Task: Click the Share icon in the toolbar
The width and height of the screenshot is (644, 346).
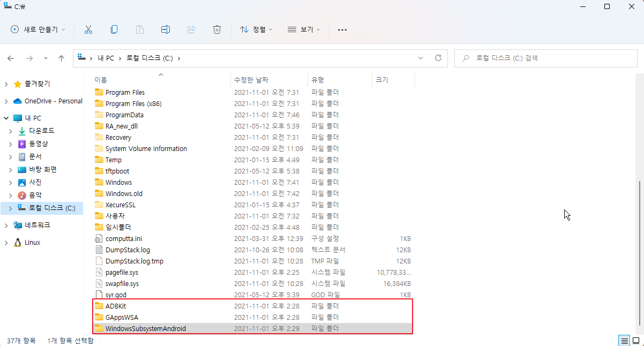Action: [x=191, y=29]
